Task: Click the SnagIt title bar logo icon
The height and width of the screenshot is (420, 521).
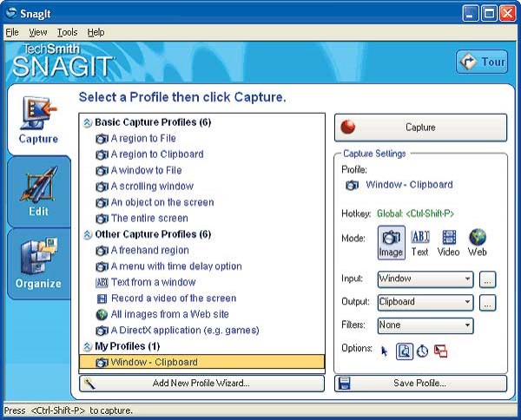Action: [x=11, y=14]
